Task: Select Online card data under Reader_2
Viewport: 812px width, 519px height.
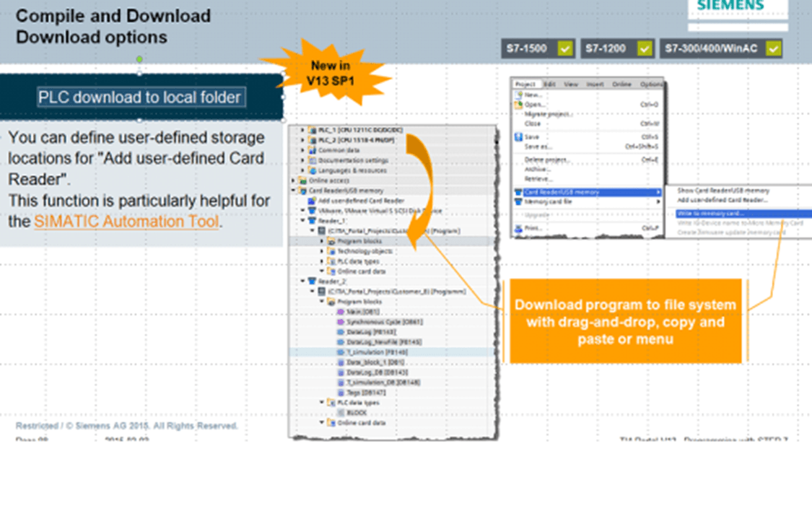Action: tap(362, 423)
